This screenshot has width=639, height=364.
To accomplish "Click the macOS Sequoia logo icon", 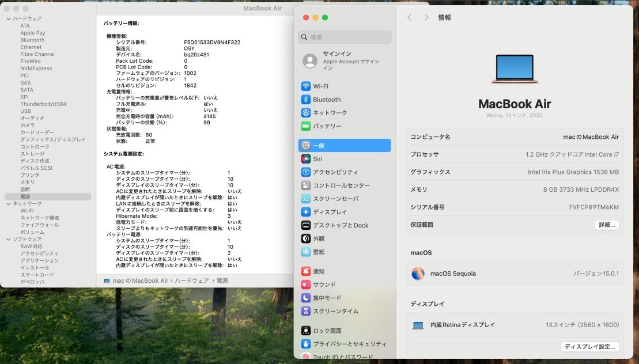I will point(418,274).
